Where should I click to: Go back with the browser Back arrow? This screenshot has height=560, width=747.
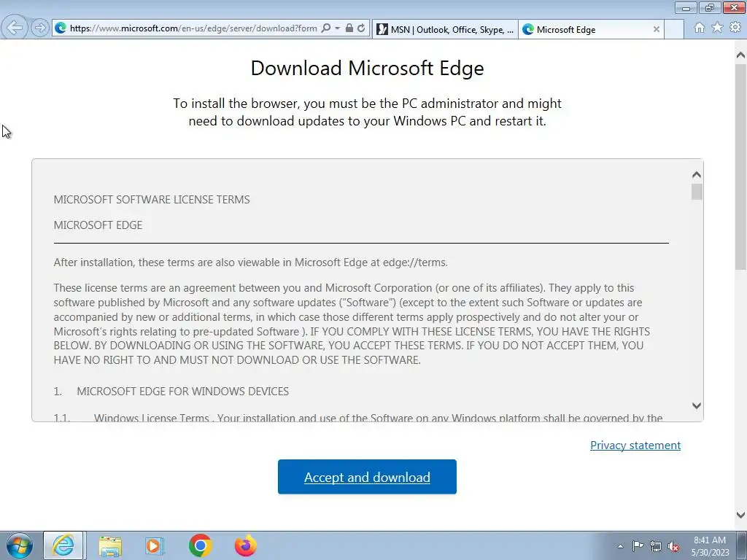pos(15,28)
